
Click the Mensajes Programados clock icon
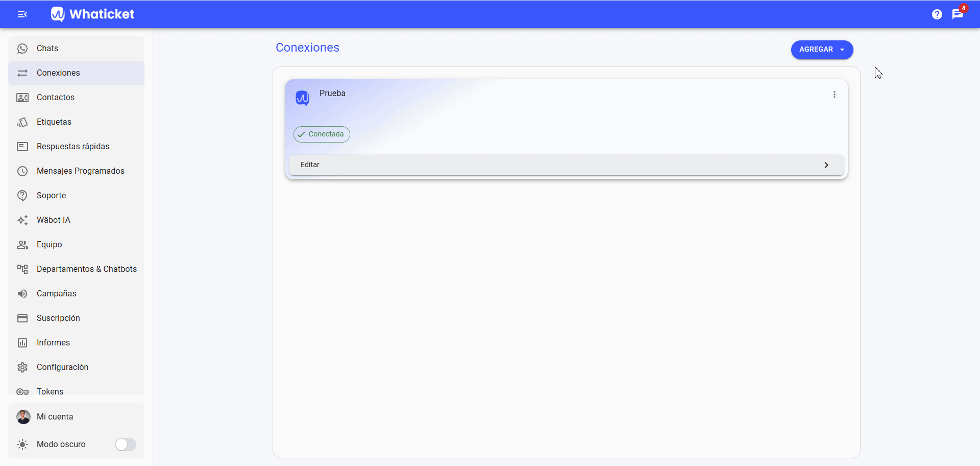click(x=22, y=171)
